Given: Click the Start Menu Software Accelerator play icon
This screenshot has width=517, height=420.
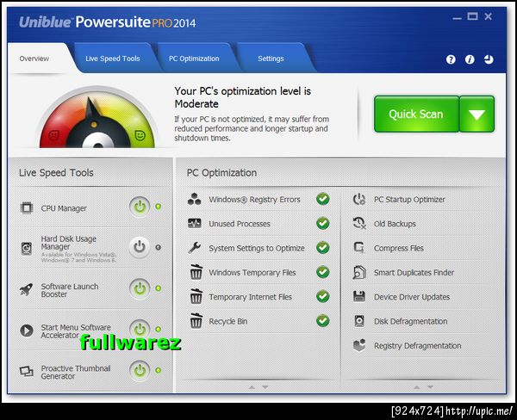Looking at the screenshot, I should (27, 330).
